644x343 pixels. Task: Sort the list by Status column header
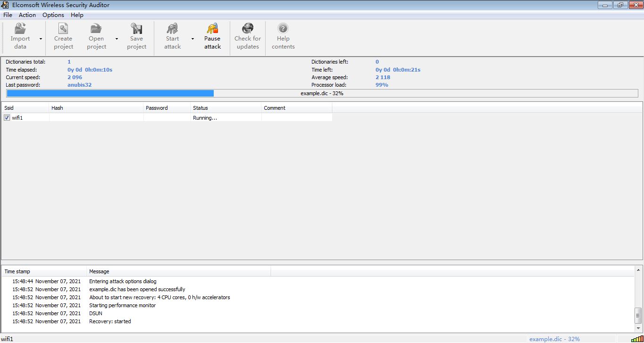pyautogui.click(x=226, y=108)
